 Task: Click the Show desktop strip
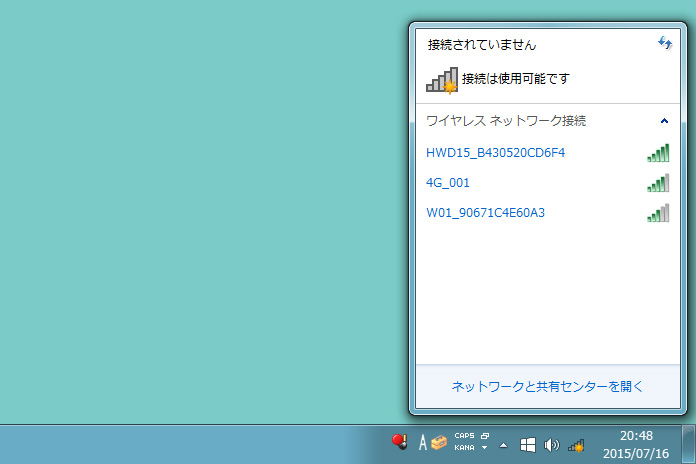point(688,444)
